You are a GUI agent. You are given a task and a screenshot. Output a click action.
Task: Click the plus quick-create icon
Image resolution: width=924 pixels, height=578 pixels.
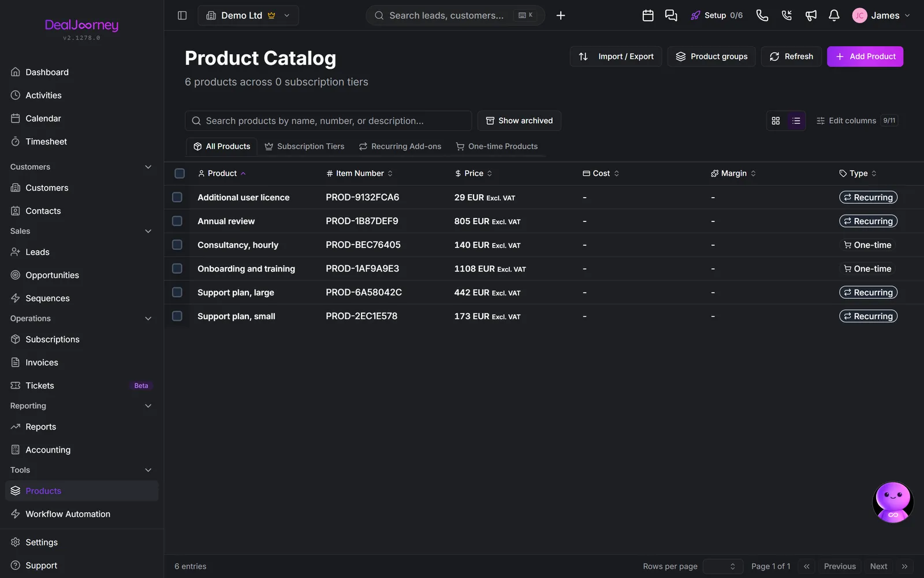(x=561, y=16)
